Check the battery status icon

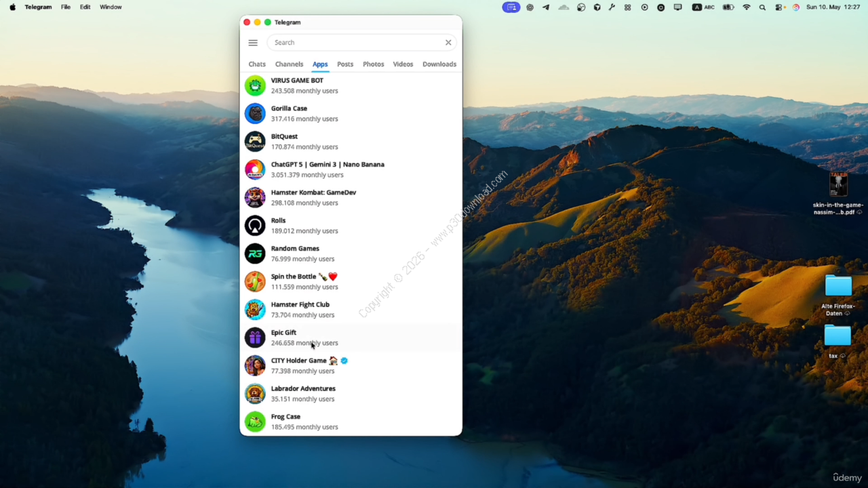click(x=728, y=7)
